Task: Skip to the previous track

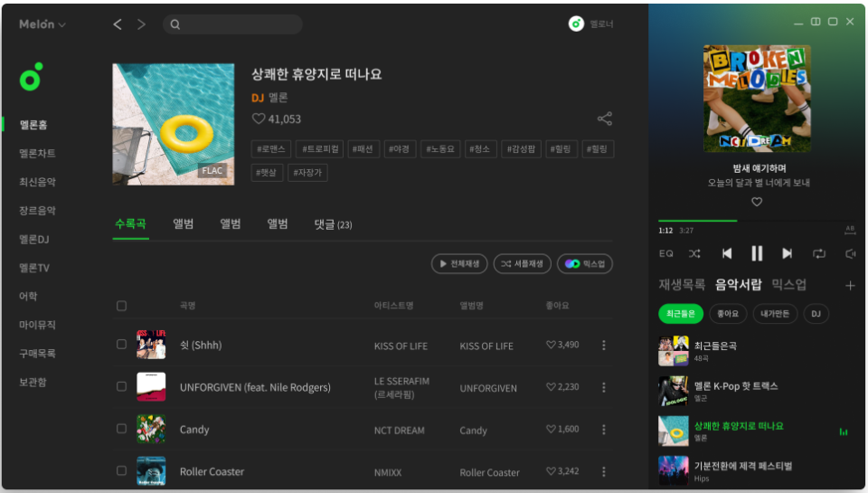Action: tap(727, 253)
